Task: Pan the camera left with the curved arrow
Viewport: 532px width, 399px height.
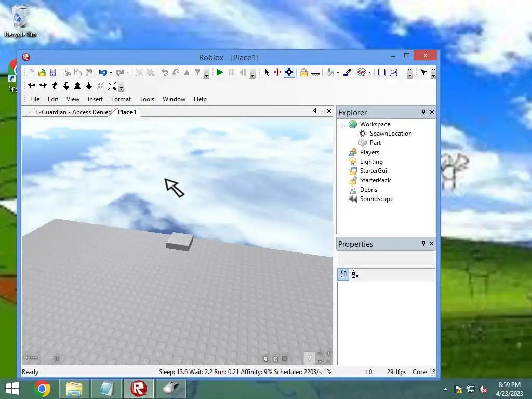Action: [32, 86]
